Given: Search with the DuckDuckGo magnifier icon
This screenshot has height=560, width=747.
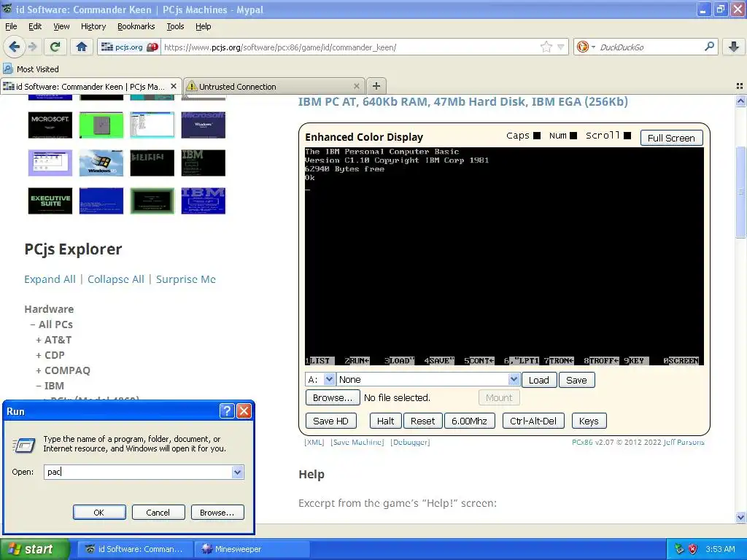Looking at the screenshot, I should pos(709,47).
